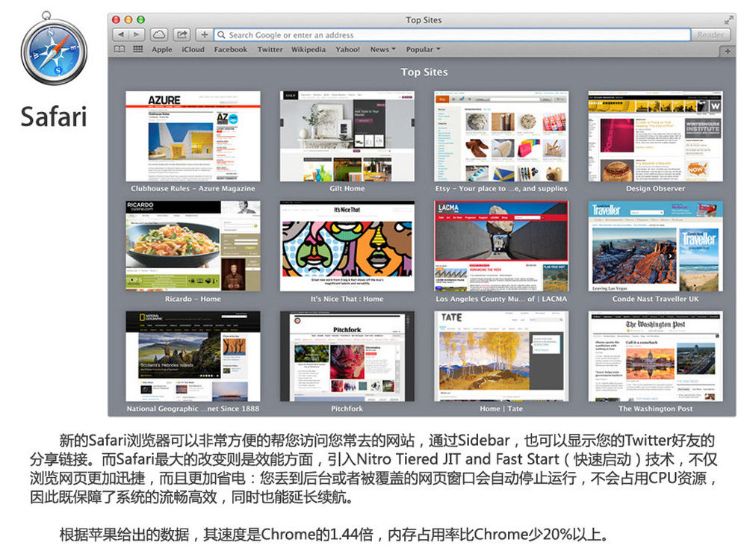Close the window with red button
The height and width of the screenshot is (560, 747).
pos(116,19)
